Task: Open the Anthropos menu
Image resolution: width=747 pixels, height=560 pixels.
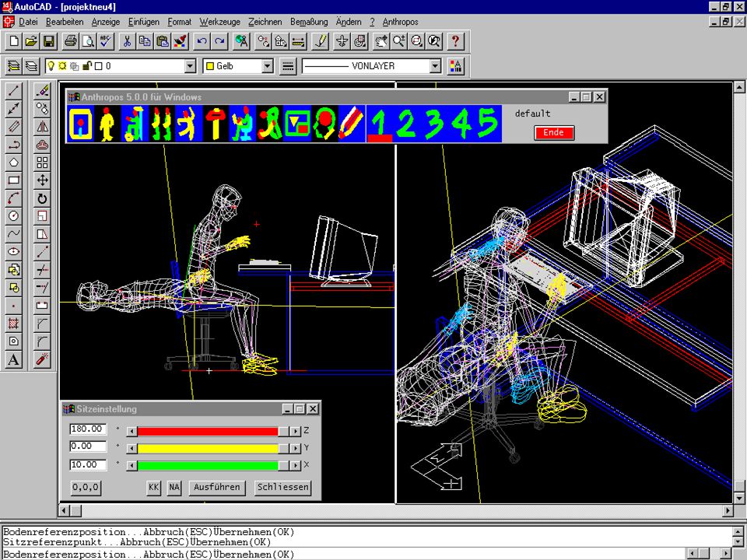Action: pyautogui.click(x=400, y=22)
